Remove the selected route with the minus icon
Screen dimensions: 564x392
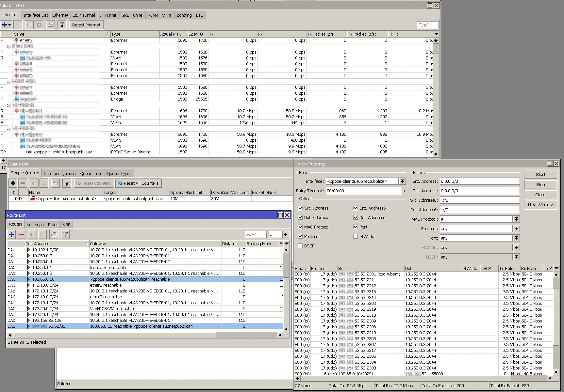tap(20, 234)
